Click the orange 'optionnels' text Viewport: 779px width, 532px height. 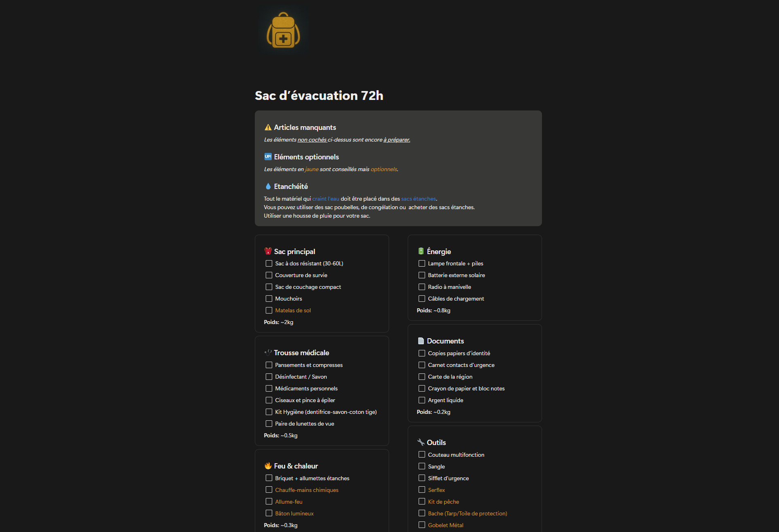point(383,169)
